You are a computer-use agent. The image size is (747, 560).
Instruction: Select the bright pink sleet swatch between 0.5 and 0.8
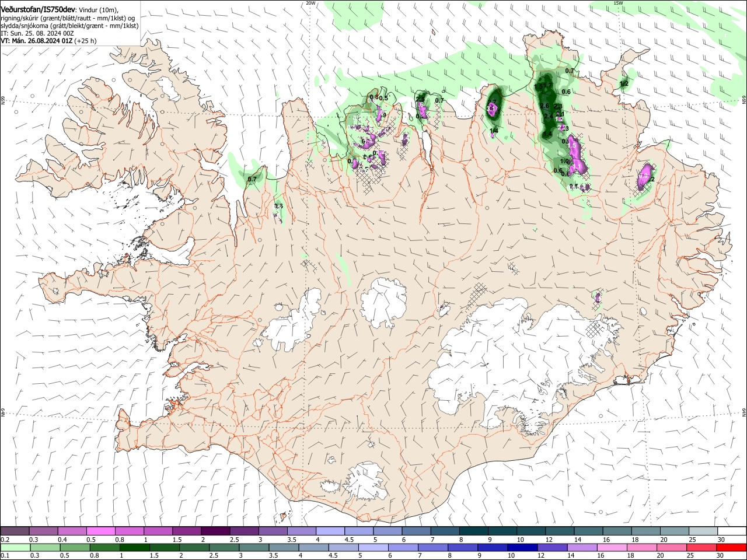[x=101, y=531]
